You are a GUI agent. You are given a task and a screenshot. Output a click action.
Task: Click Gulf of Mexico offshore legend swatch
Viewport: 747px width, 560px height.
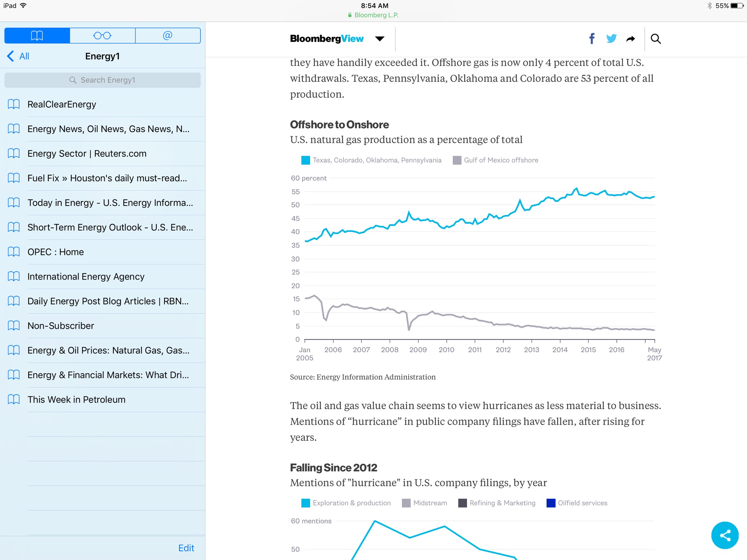pos(457,160)
